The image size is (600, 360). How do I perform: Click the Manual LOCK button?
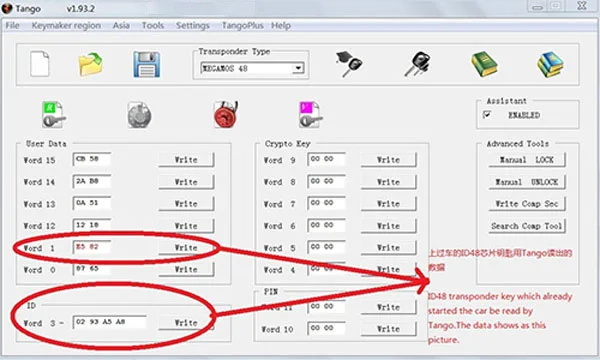527,160
